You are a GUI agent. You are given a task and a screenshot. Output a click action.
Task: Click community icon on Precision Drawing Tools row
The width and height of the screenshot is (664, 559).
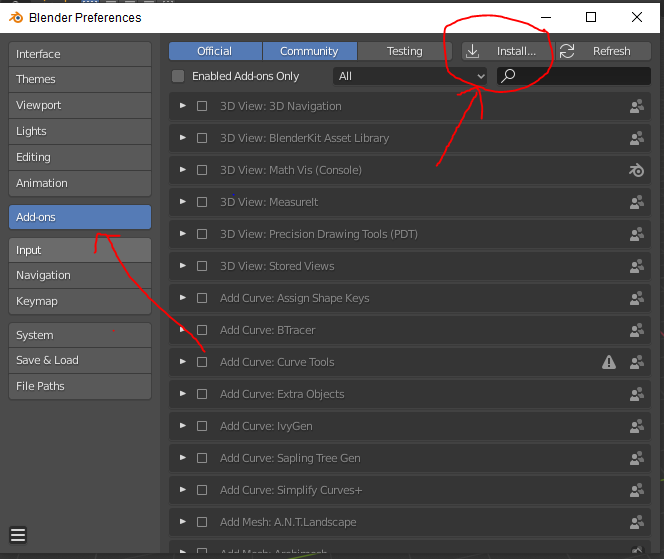pyautogui.click(x=636, y=234)
